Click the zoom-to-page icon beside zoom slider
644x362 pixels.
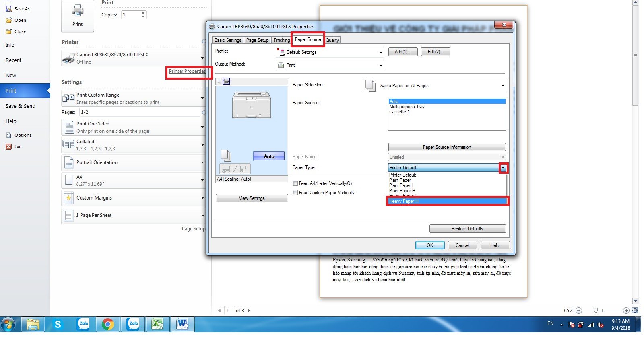click(x=635, y=310)
